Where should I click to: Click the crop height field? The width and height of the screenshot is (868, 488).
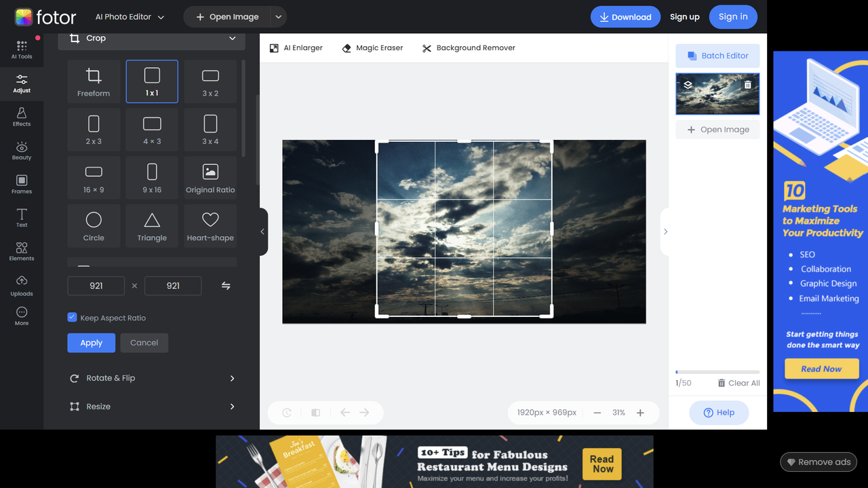(173, 286)
